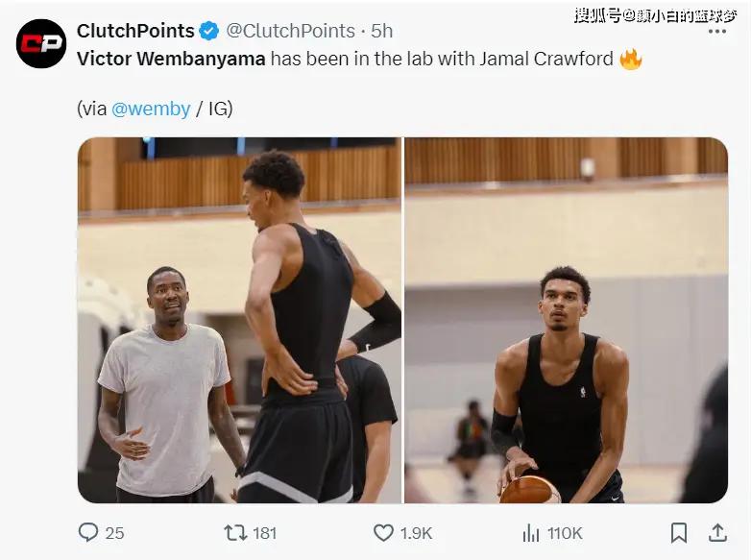
Task: Click the 5h timestamp
Action: pyautogui.click(x=383, y=32)
